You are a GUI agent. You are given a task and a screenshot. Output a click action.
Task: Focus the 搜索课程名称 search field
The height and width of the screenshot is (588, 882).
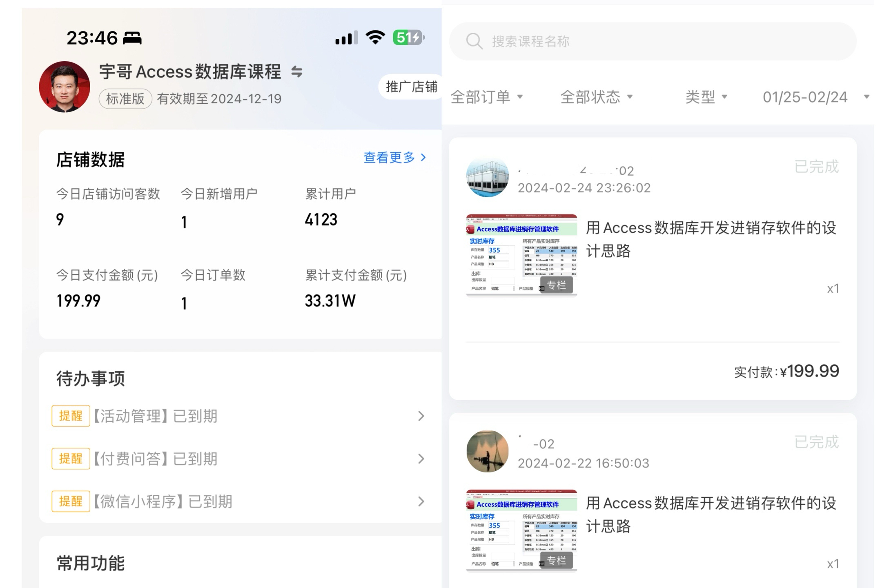(x=653, y=41)
